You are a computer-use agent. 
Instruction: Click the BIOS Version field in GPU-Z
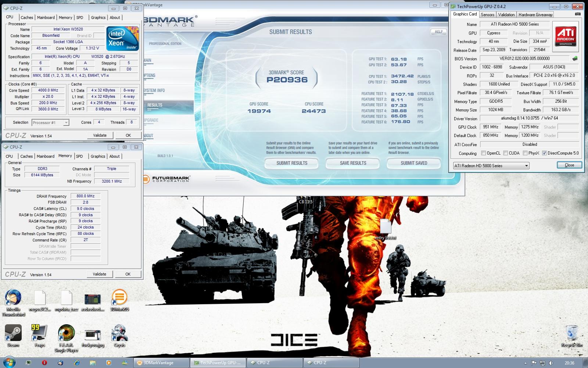coord(524,59)
